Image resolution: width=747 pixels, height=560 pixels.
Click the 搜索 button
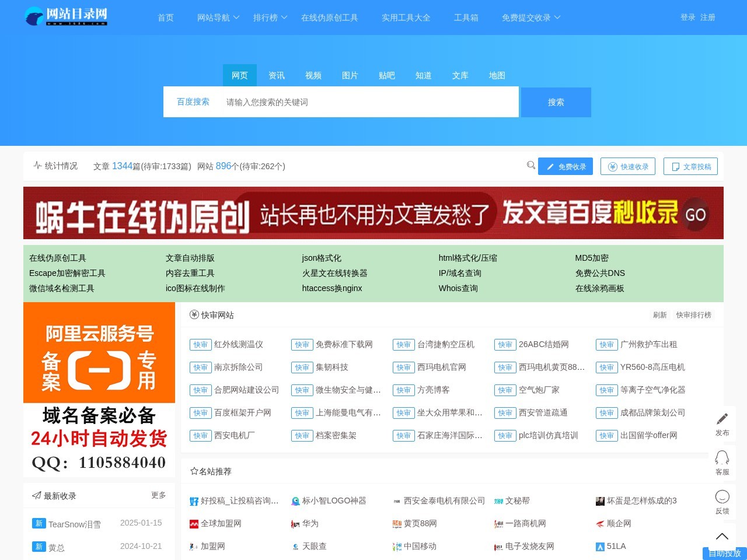click(556, 102)
